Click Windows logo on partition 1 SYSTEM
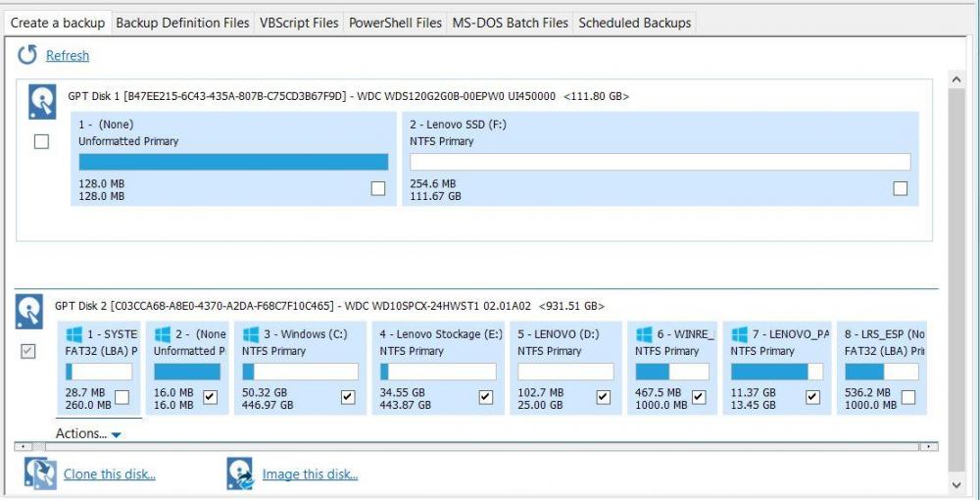Screen dimensions: 980x500 (x=73, y=334)
